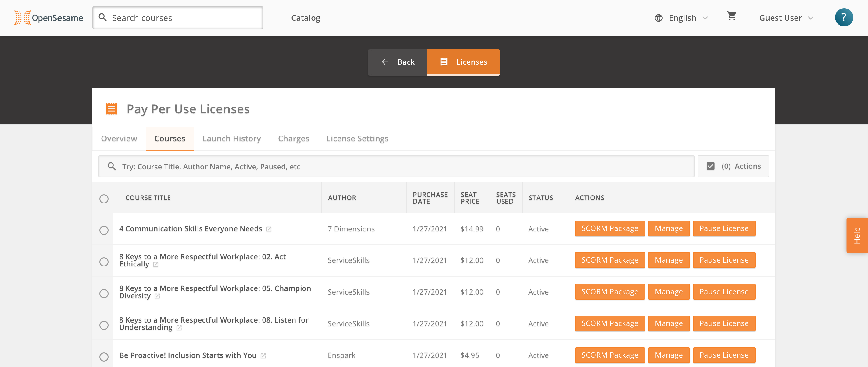Open the Charges tab
Viewport: 868px width, 367px height.
coord(294,139)
